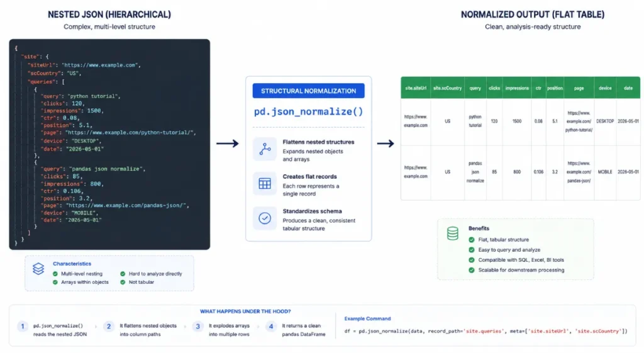Click the page cell ending in pandas-json/
Viewport: 644px width, 353px height.
click(x=579, y=172)
